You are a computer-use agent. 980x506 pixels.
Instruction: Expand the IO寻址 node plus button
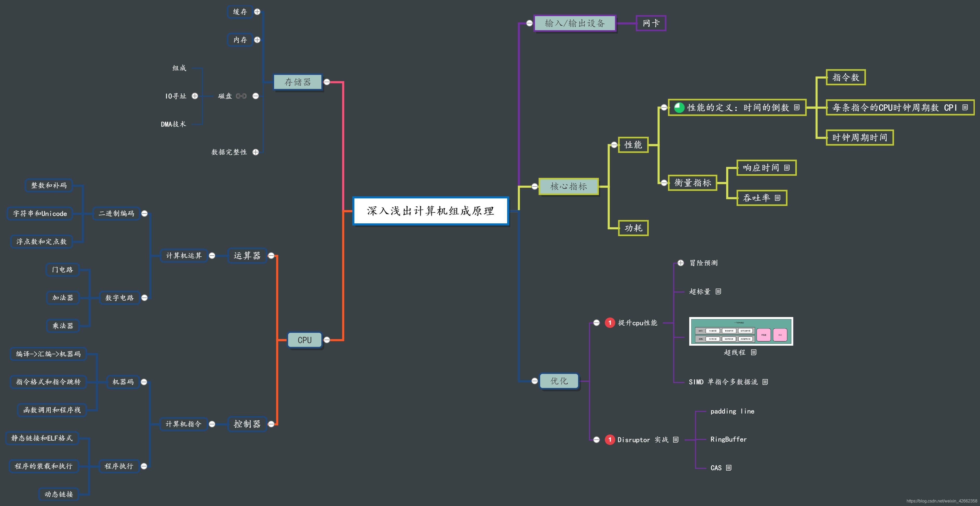click(195, 96)
